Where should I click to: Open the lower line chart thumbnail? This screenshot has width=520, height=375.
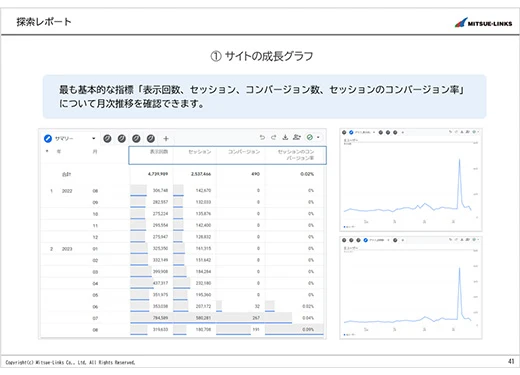click(411, 288)
